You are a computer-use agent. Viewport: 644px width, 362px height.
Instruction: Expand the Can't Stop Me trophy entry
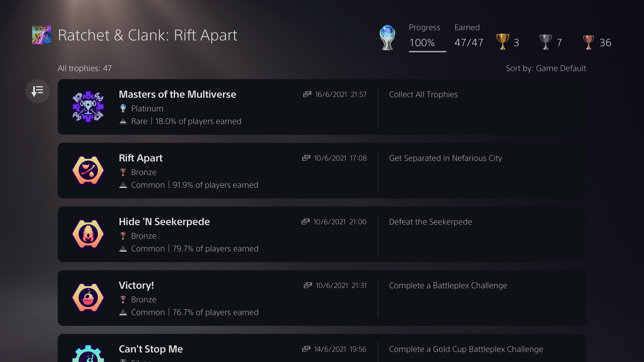322,349
